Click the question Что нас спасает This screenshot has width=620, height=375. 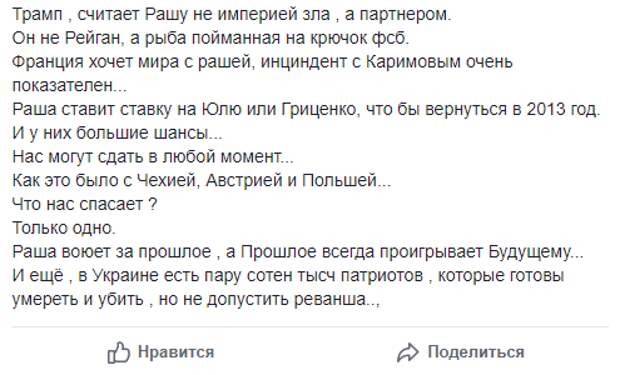pyautogui.click(x=85, y=205)
